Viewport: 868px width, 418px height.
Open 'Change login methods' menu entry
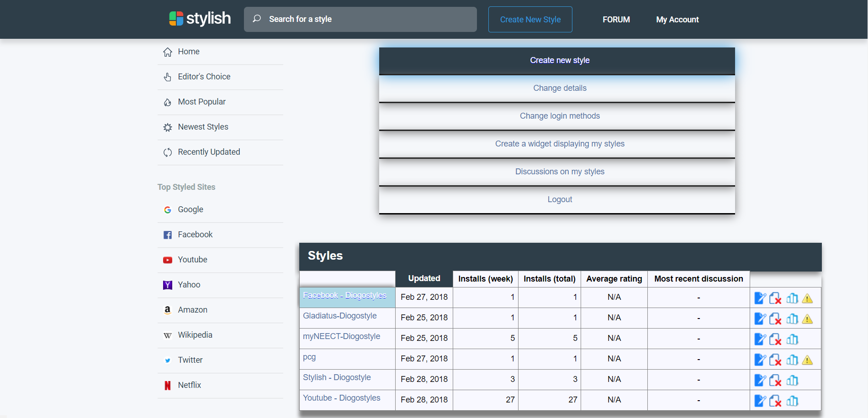coord(557,116)
